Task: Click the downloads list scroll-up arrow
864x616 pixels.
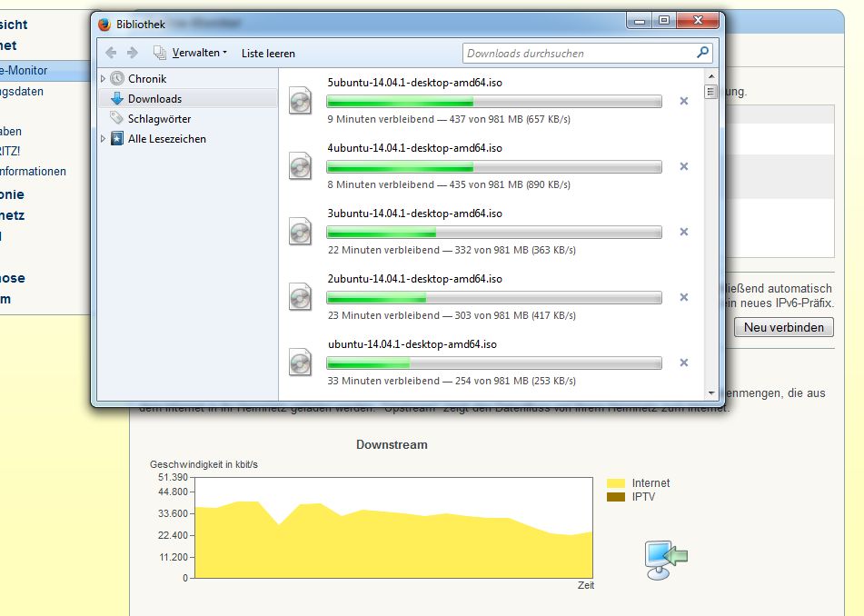Action: pyautogui.click(x=710, y=76)
